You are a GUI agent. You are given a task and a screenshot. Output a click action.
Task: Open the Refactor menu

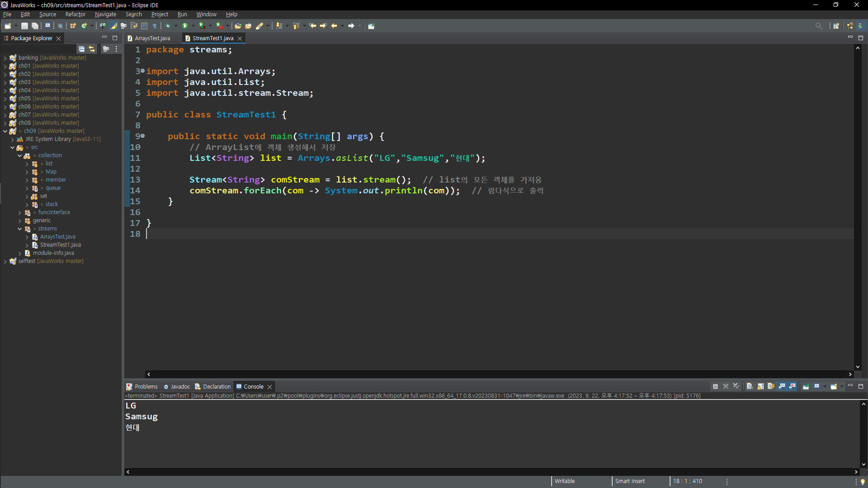(75, 14)
